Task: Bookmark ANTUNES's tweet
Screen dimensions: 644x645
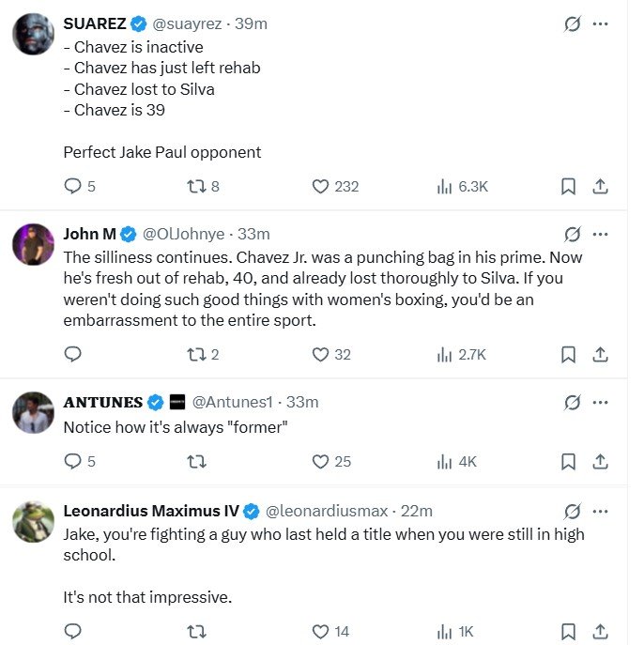Action: click(x=568, y=461)
